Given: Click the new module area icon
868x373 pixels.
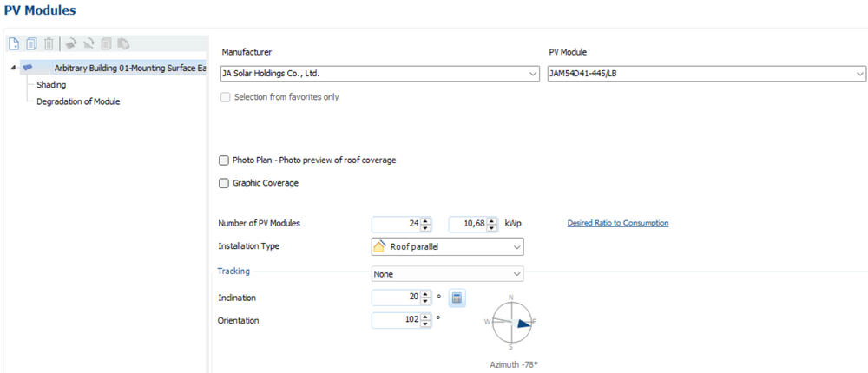Looking at the screenshot, I should click(x=14, y=43).
